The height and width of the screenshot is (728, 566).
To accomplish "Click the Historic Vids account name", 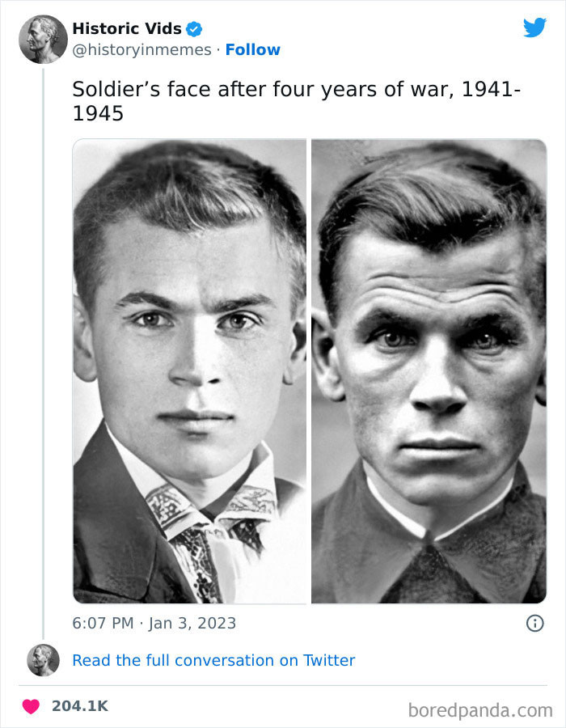I will pos(125,27).
